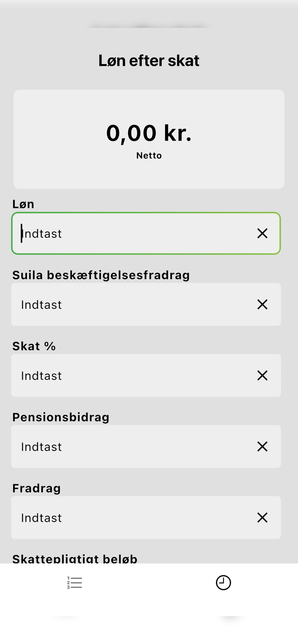Viewport: 298px width, 644px height.
Task: Focus the Løn input field
Action: point(146,233)
